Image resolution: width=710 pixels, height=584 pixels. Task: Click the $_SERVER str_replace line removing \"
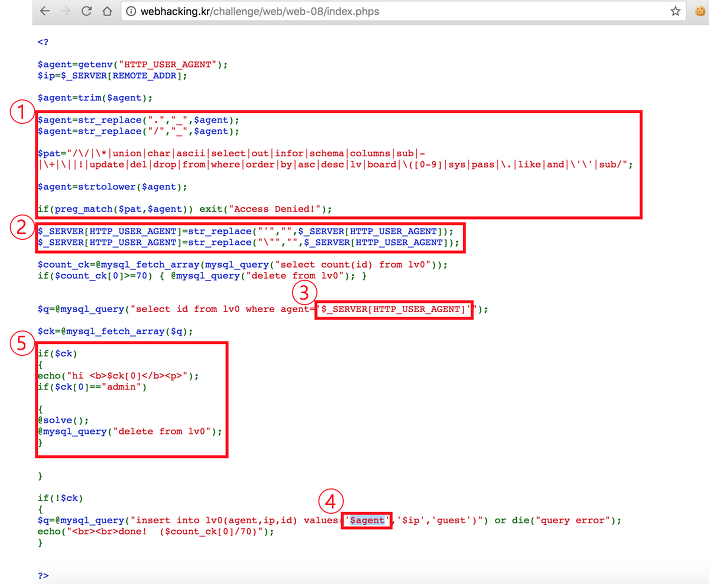click(248, 242)
